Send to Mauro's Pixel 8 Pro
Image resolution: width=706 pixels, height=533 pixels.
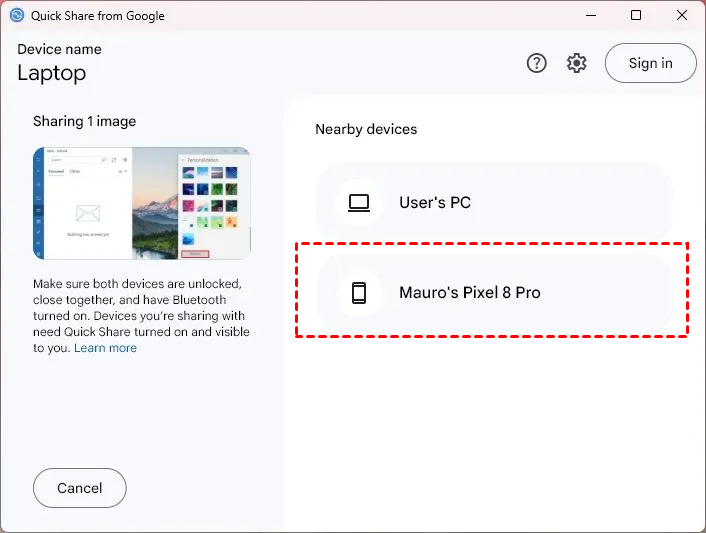[494, 293]
